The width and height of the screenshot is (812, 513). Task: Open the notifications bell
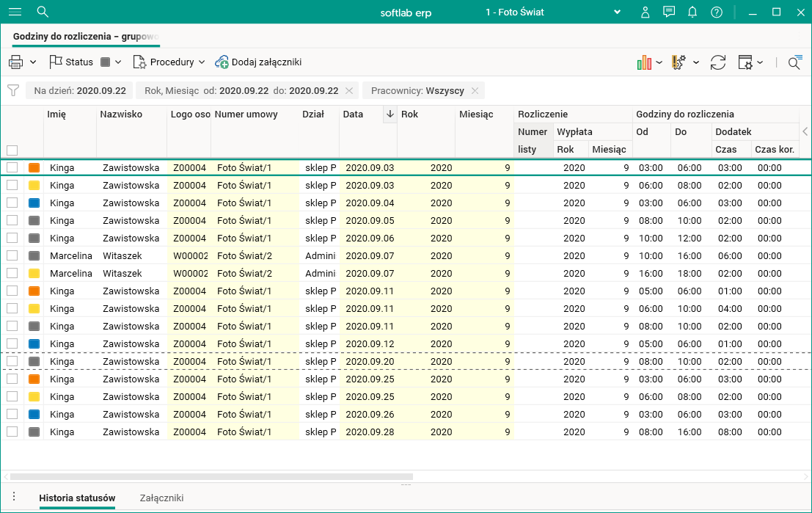[x=692, y=12]
